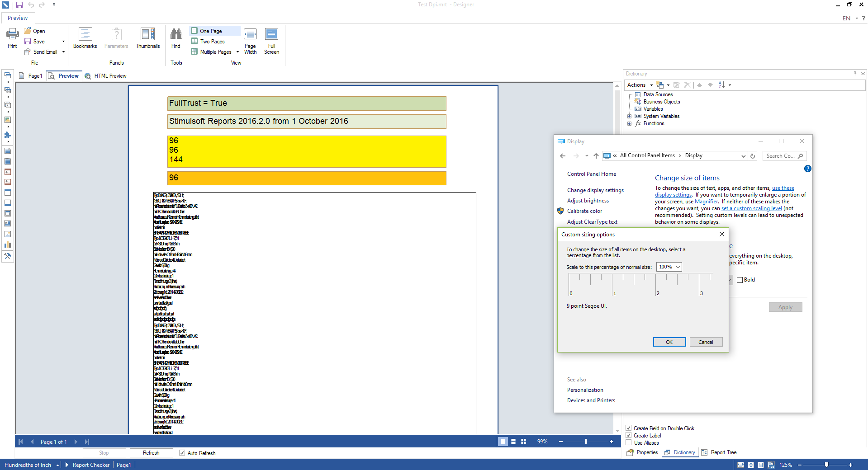Open the Actions dropdown in Dictionary
The image size is (868, 470).
click(639, 85)
